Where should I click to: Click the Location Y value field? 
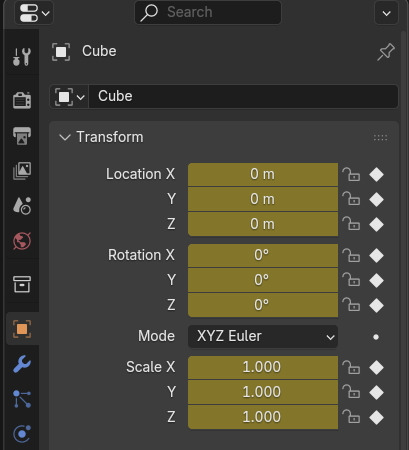point(263,199)
